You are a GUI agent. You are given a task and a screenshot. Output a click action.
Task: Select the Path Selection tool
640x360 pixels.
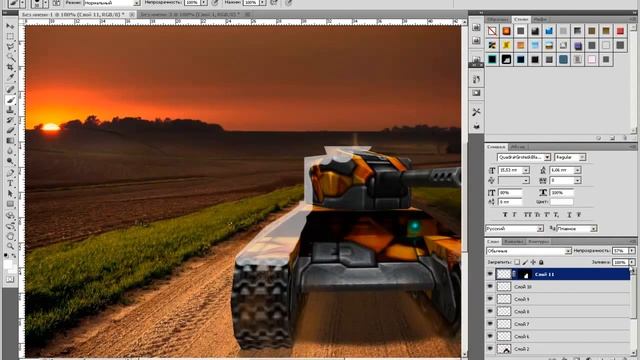click(10, 193)
